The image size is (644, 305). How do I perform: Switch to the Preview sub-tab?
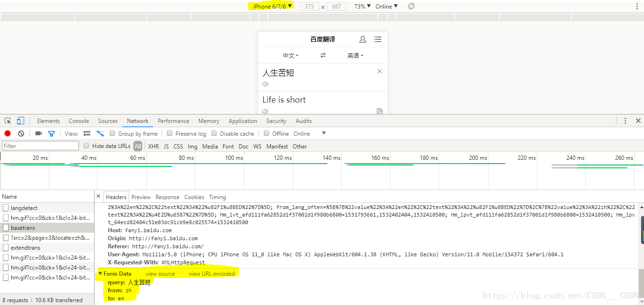coord(141,197)
